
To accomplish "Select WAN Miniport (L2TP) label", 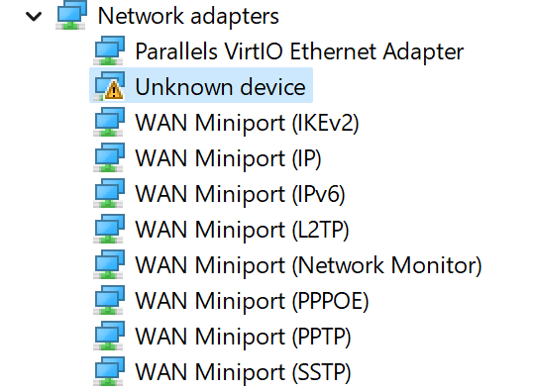I will click(243, 230).
